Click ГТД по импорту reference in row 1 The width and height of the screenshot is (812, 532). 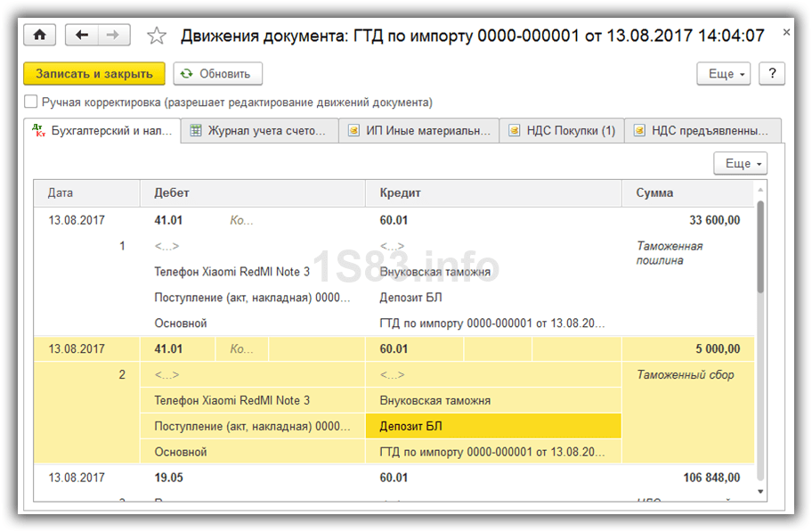tap(492, 323)
